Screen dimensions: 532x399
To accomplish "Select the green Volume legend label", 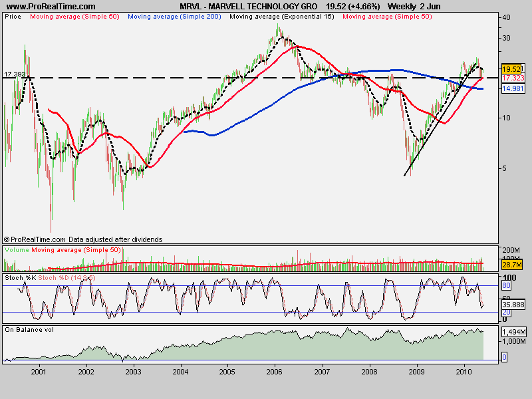I will click(x=17, y=250).
